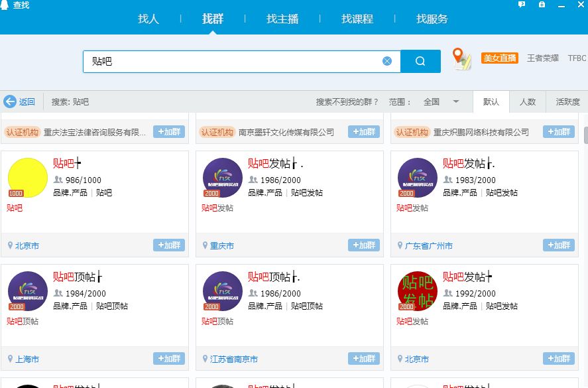
Task: Sort results by 默认
Action: click(x=491, y=101)
